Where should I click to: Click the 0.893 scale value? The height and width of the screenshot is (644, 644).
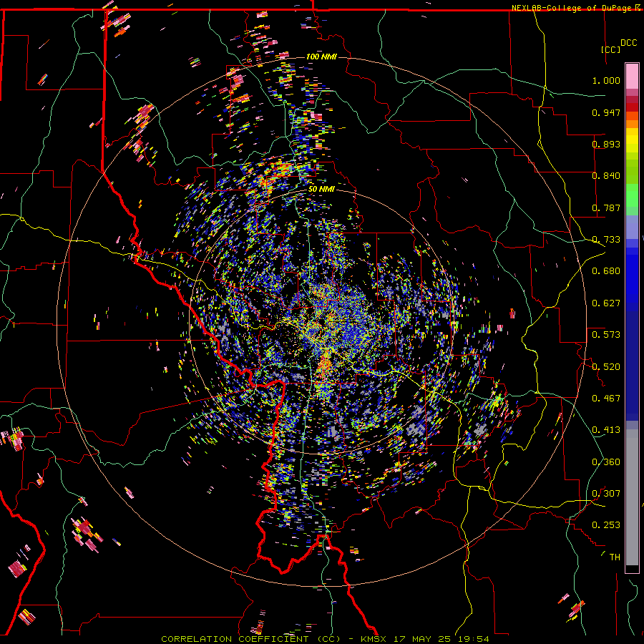click(x=606, y=144)
